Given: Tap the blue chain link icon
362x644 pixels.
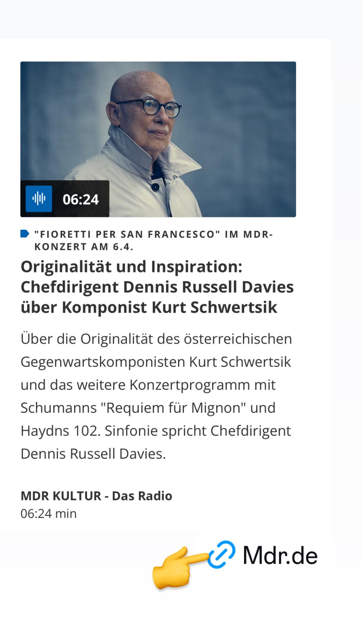Looking at the screenshot, I should tap(222, 554).
